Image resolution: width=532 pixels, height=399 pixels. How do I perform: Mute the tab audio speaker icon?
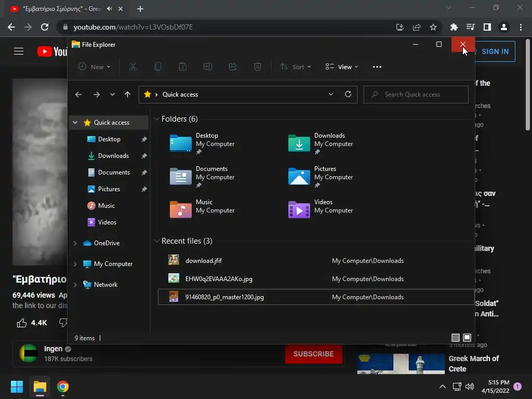tap(109, 9)
